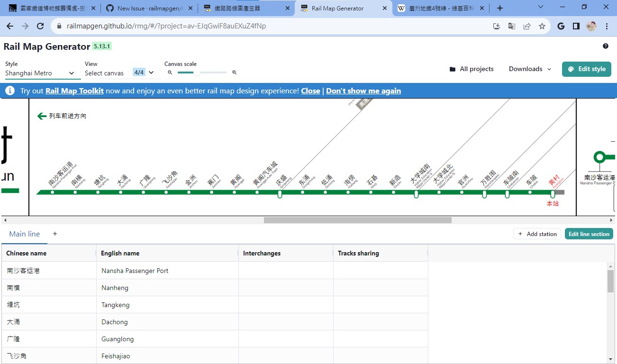Open help via the question mark icon

(605, 46)
